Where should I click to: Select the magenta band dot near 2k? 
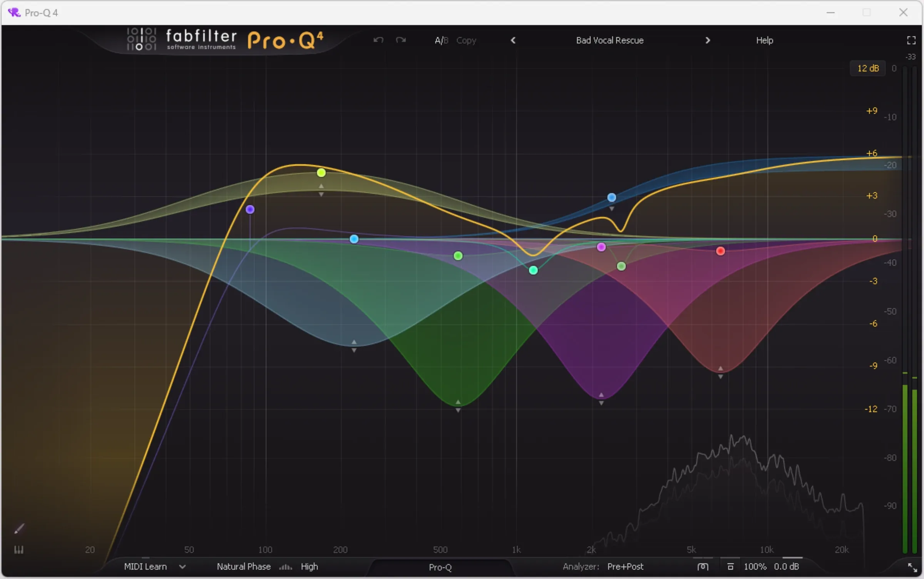tap(601, 247)
